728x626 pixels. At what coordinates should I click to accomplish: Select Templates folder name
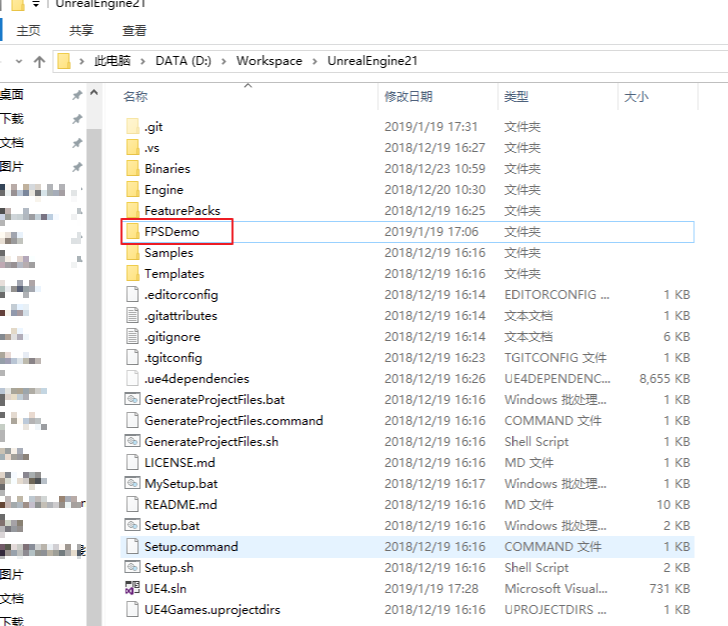174,274
